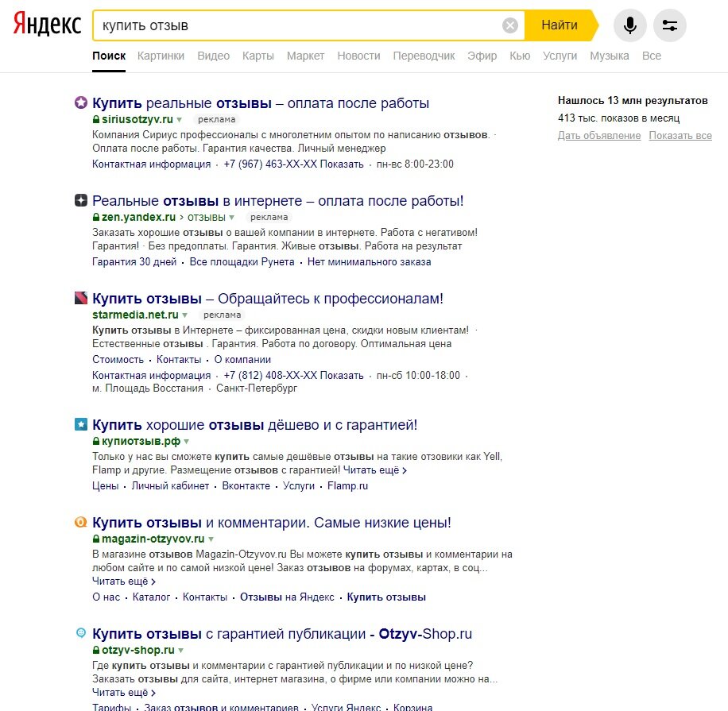728x711 pixels.
Task: Open the Эфир tab
Action: (482, 56)
